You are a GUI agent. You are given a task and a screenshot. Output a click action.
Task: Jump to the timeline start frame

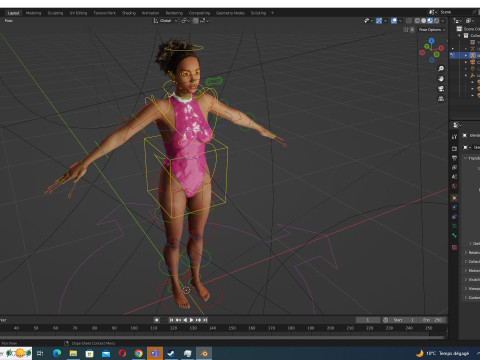(171, 320)
